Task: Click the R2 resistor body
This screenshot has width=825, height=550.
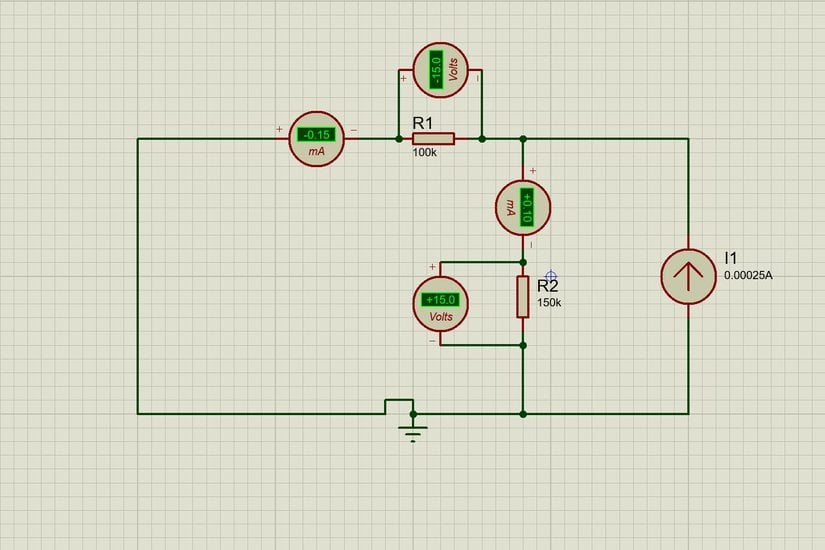Action: click(523, 297)
